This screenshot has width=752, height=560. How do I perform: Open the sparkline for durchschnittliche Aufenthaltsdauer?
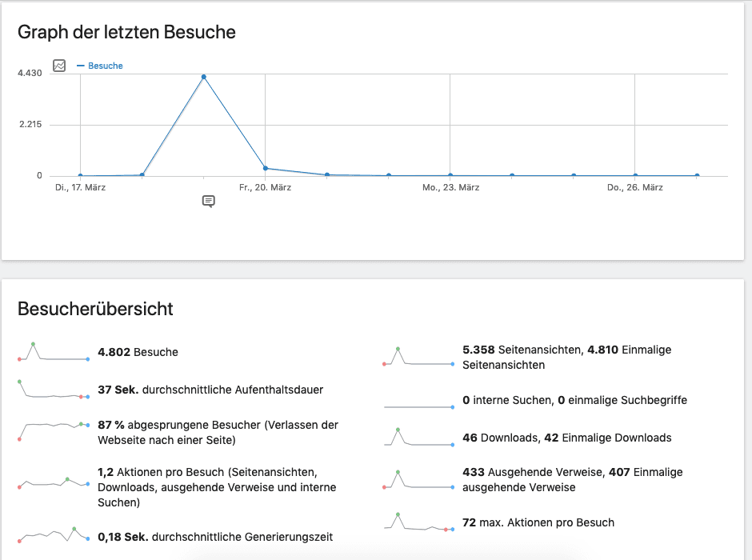(x=54, y=390)
